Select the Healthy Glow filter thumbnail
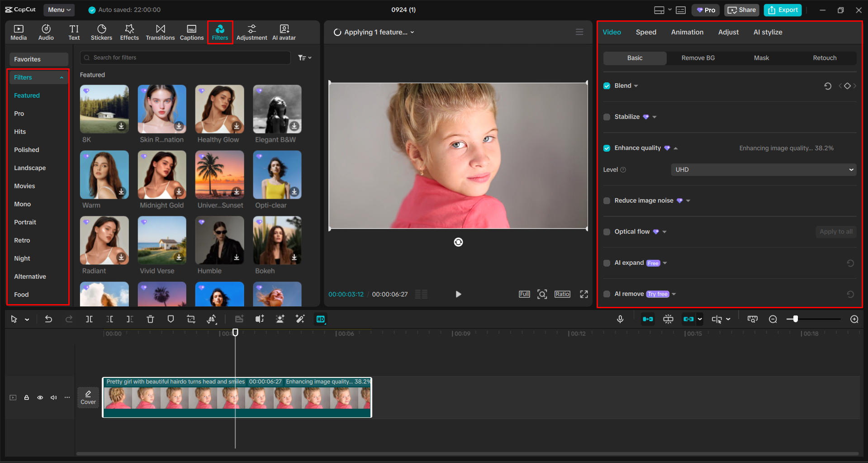Screen dimensions: 868x463 coord(219,109)
